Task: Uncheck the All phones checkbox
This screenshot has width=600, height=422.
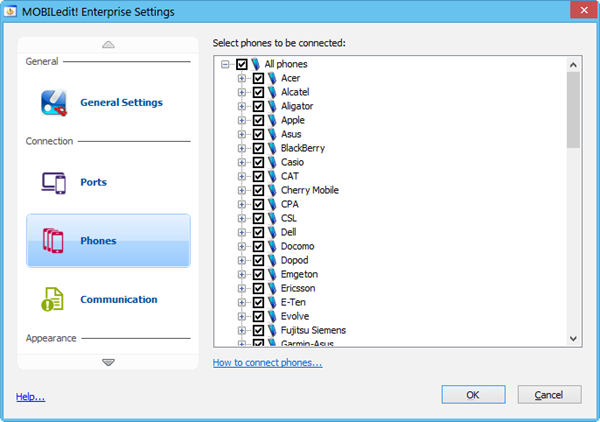Action: coord(241,64)
